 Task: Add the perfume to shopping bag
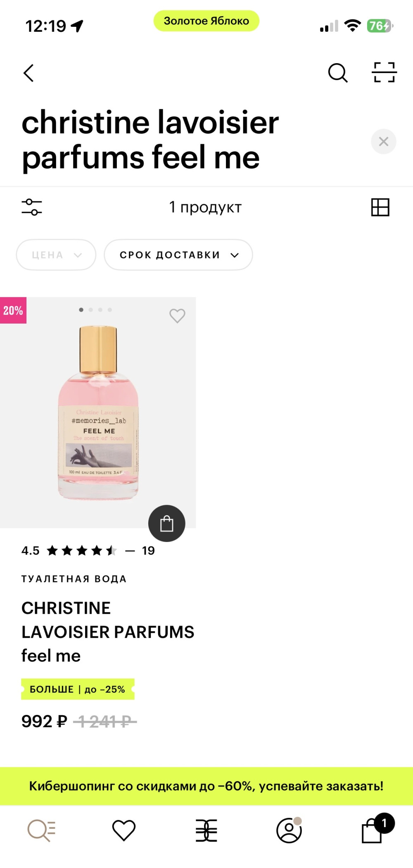[x=166, y=523]
